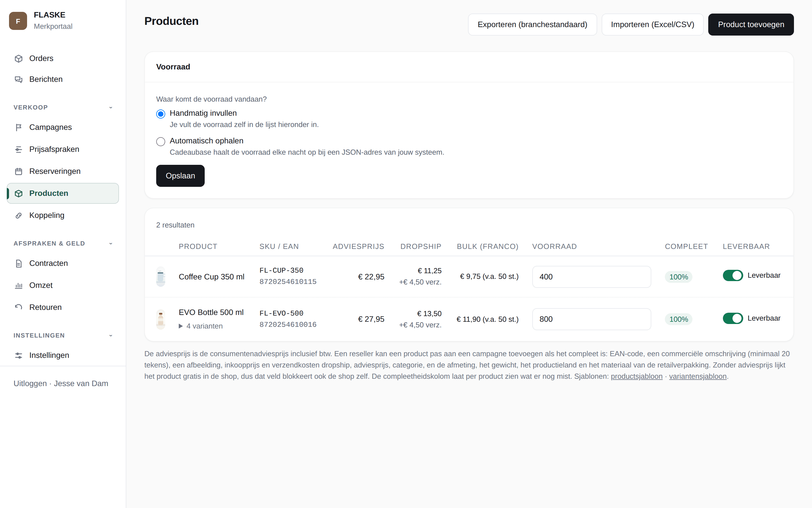Click the Campagnes flag icon
This screenshot has height=508, width=812.
coord(19,127)
